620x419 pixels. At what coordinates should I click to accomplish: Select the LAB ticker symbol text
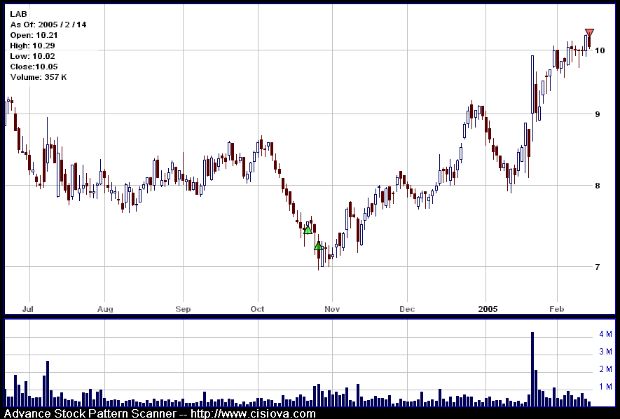18,14
